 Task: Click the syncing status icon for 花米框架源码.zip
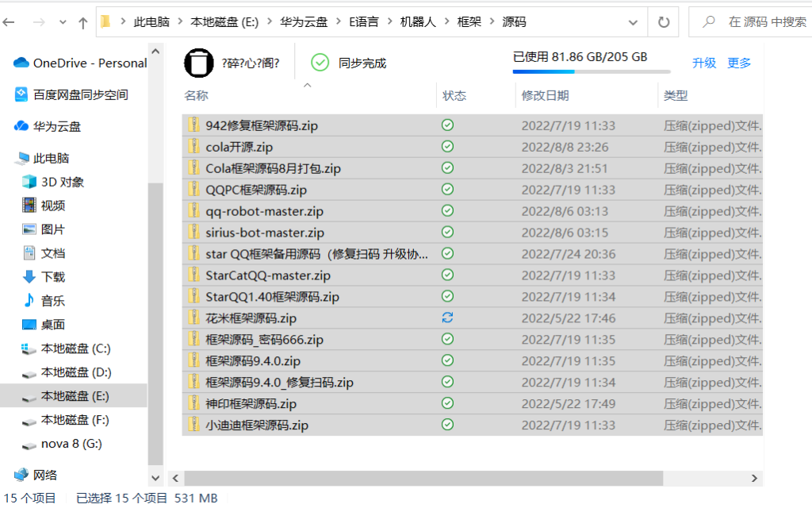click(447, 317)
